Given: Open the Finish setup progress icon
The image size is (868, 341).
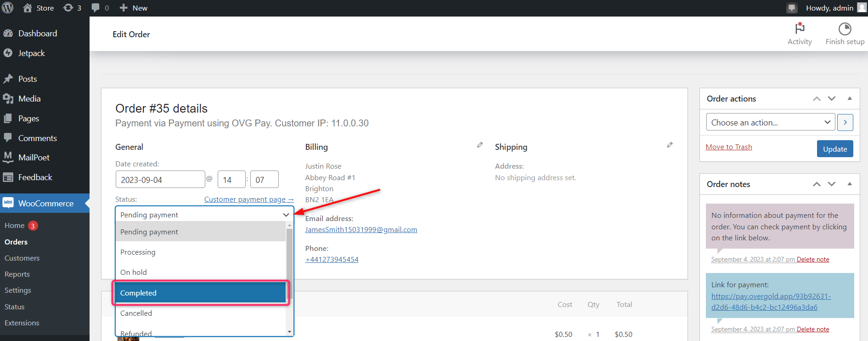Looking at the screenshot, I should click(845, 29).
